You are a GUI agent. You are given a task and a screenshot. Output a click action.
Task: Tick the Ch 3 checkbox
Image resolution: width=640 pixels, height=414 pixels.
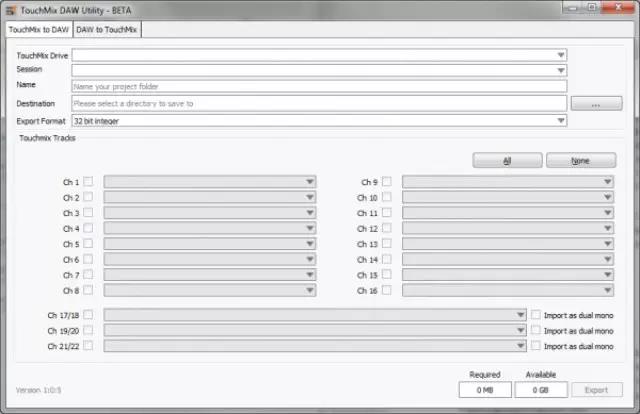88,212
